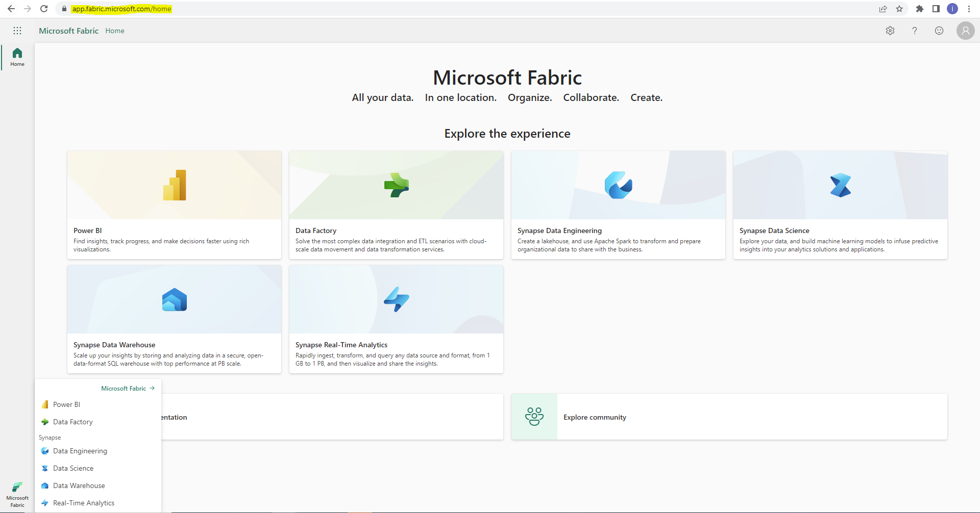
Task: Open the app launcher waffle grid
Action: coord(17,31)
